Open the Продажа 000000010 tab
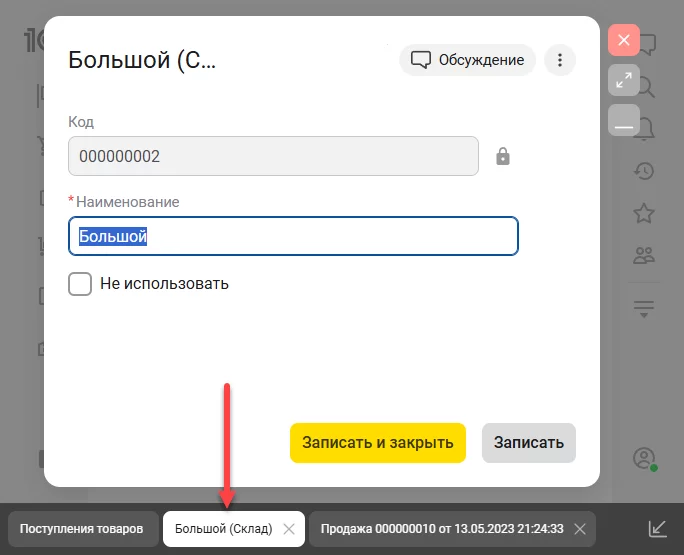The width and height of the screenshot is (684, 555). point(442,529)
